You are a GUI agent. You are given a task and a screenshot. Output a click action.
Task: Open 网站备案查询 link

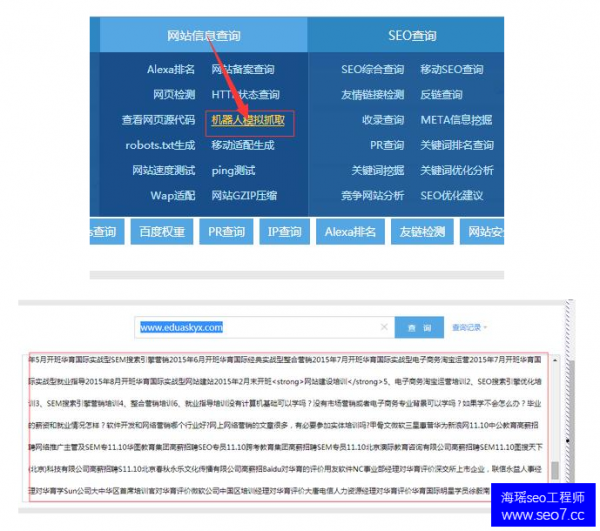tap(243, 69)
